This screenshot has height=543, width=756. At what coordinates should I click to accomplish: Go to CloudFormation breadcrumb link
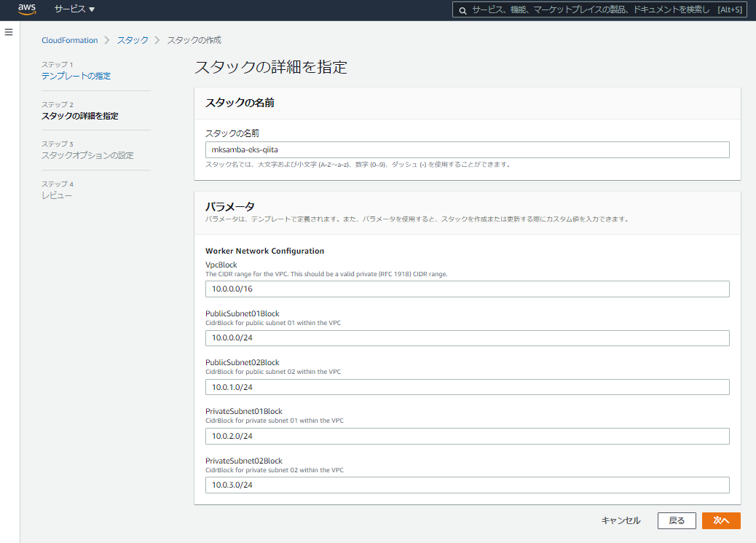[x=69, y=40]
